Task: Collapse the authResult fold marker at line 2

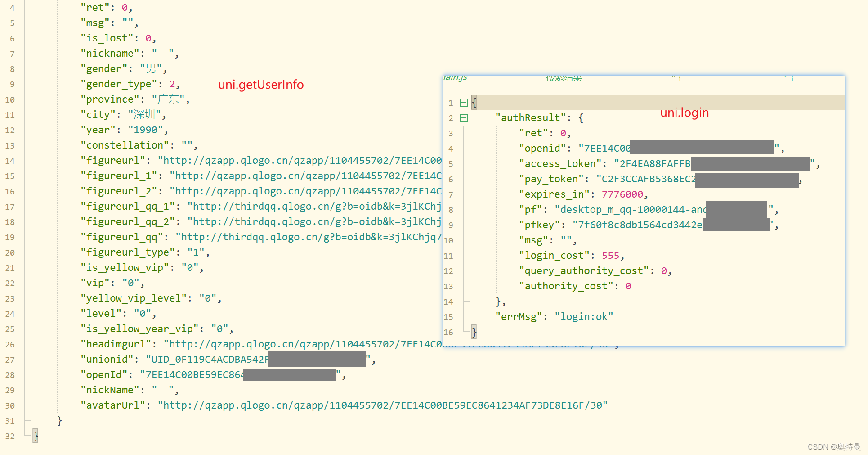Action: point(464,118)
